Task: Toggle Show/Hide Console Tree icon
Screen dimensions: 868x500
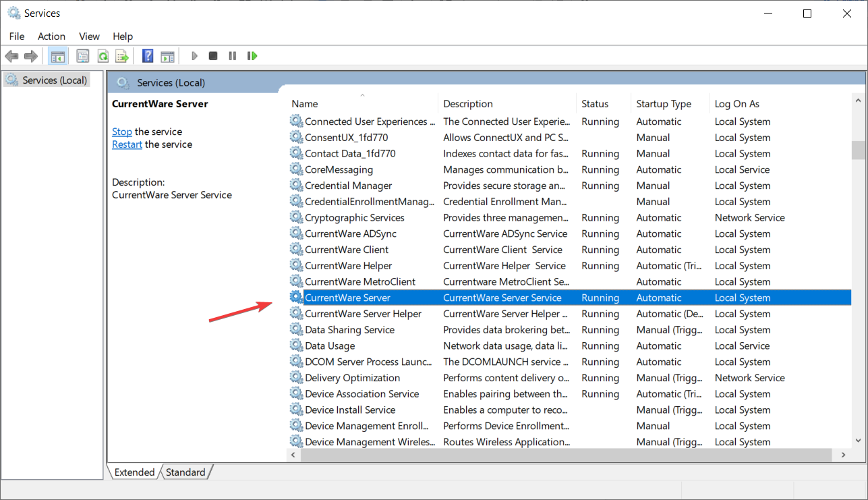Action: pyautogui.click(x=58, y=56)
